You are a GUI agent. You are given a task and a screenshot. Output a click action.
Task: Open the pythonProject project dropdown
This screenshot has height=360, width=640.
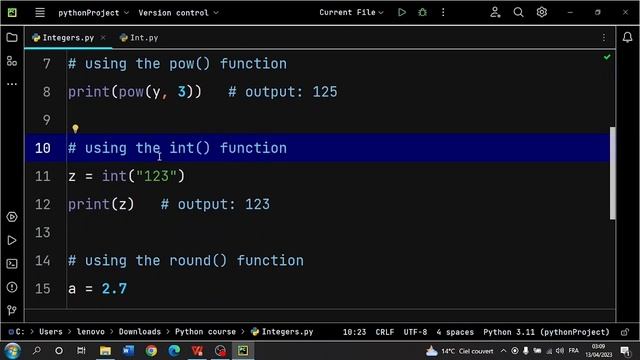coord(93,13)
